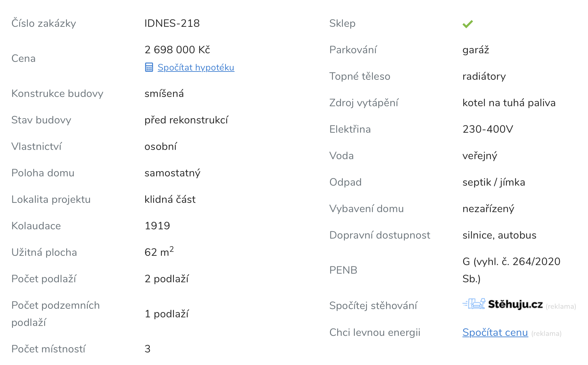Click the price value 2 698 000 Kč
This screenshot has width=588, height=365.
pyautogui.click(x=177, y=50)
